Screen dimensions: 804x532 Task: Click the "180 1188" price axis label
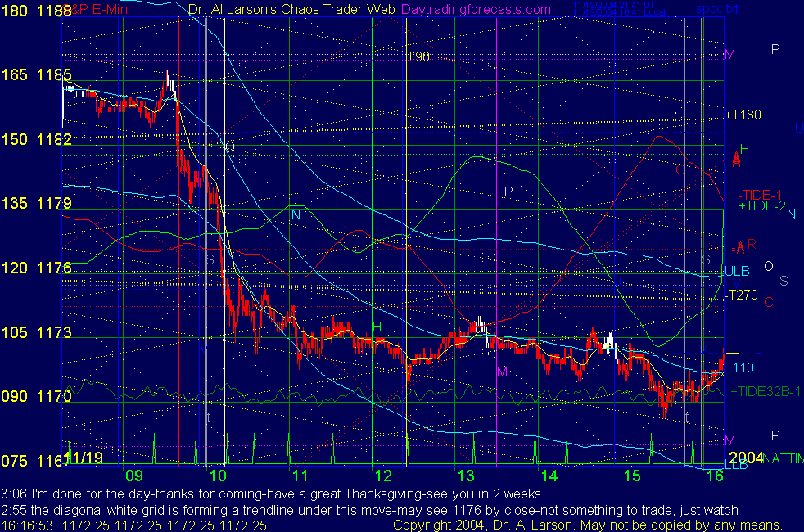point(36,11)
